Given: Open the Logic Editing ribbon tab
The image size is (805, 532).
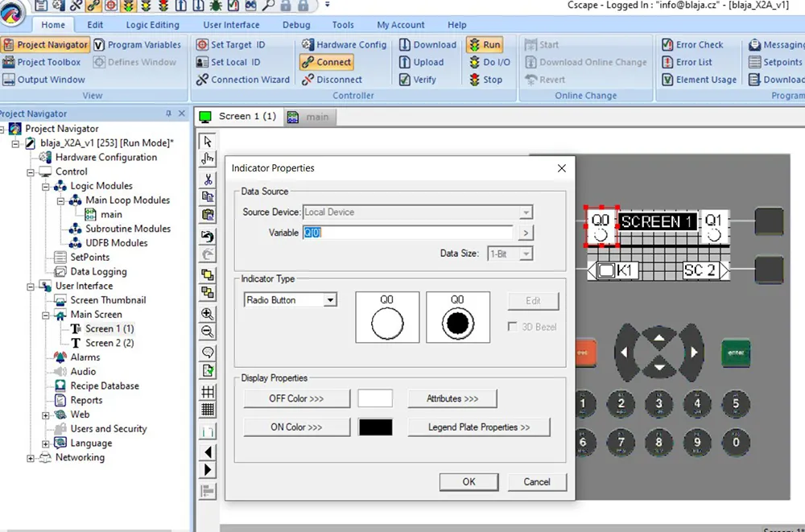Looking at the screenshot, I should pyautogui.click(x=152, y=25).
